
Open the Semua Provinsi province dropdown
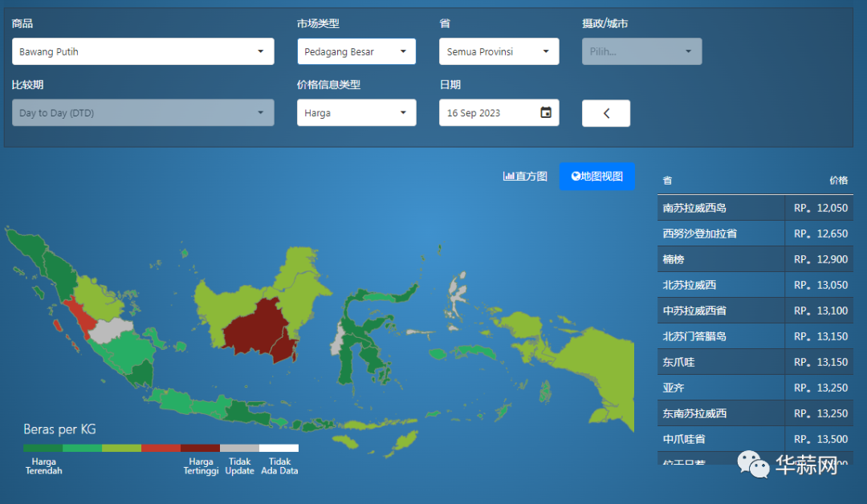[x=499, y=51]
